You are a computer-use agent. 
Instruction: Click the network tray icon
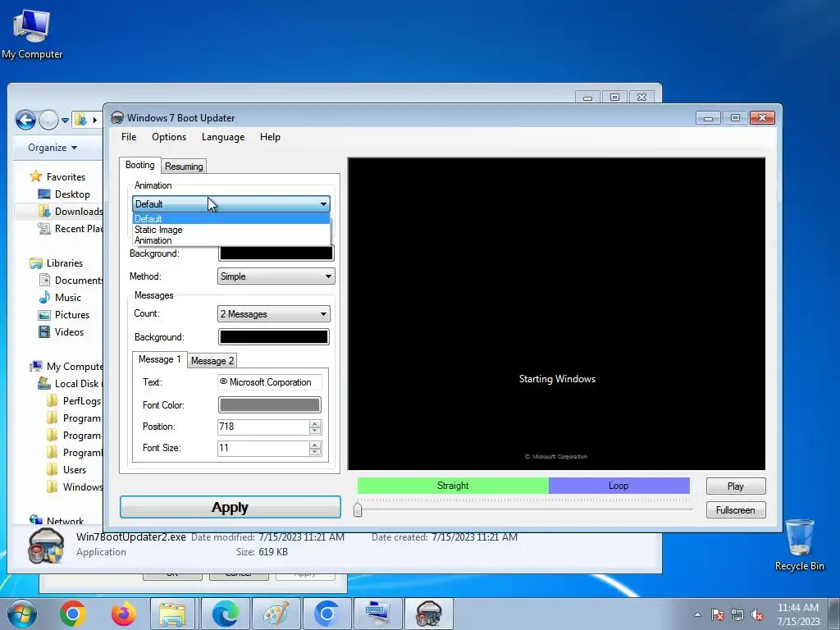[x=737, y=614]
